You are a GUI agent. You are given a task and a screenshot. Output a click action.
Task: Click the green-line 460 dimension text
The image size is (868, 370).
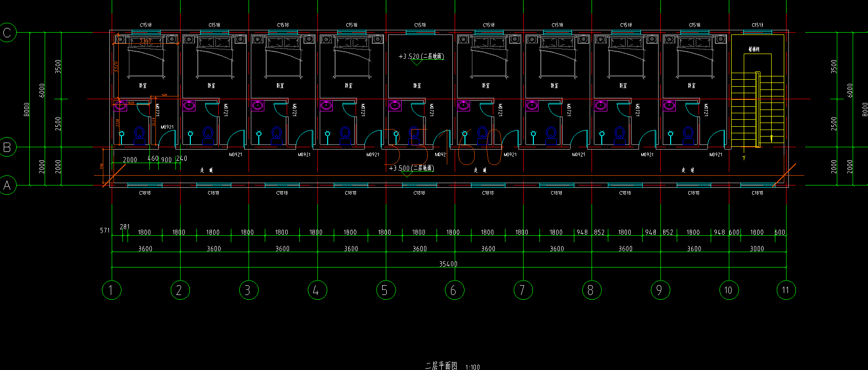tap(153, 158)
